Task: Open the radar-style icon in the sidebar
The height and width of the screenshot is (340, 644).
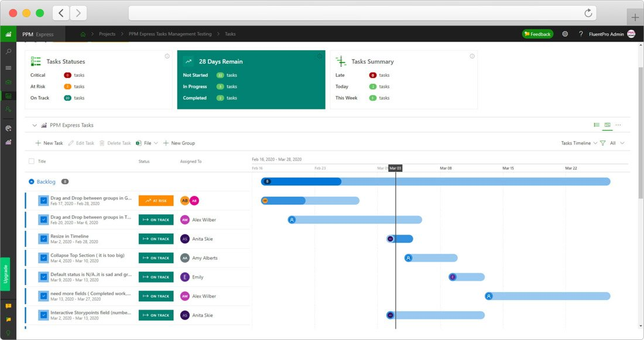Action: [x=8, y=128]
